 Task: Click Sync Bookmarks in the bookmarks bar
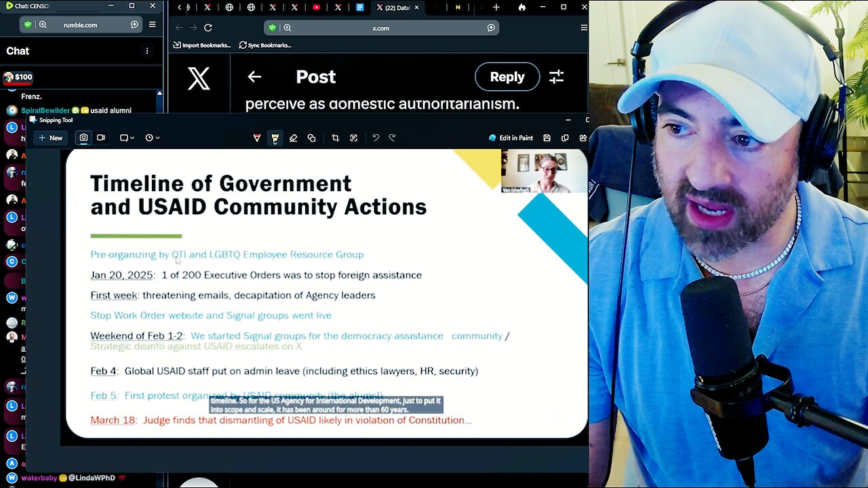point(265,45)
